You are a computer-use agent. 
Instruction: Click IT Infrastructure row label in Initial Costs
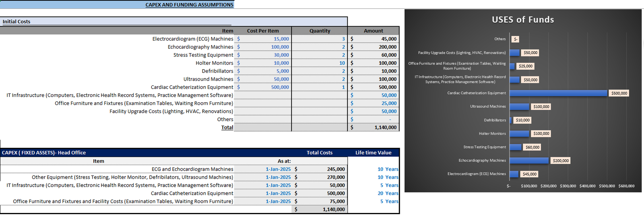120,95
